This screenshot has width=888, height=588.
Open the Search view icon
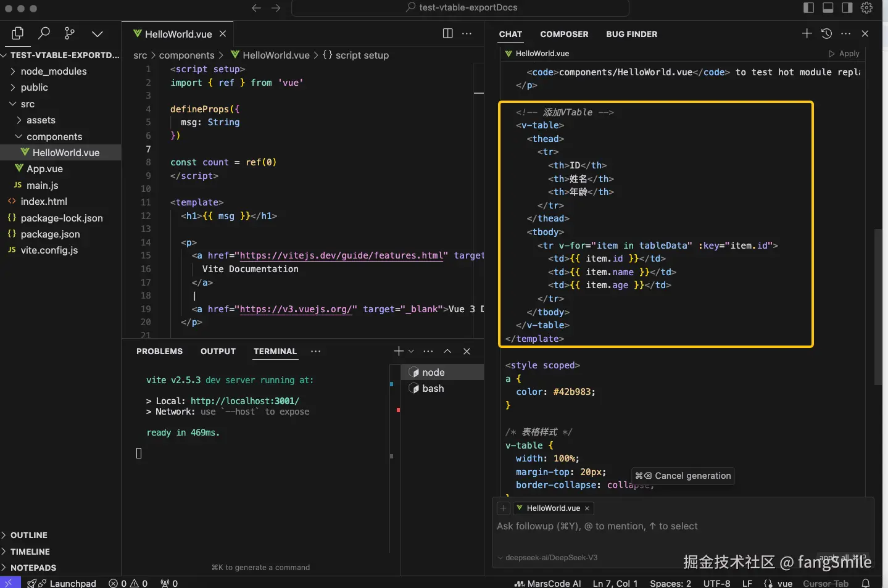pos(44,33)
